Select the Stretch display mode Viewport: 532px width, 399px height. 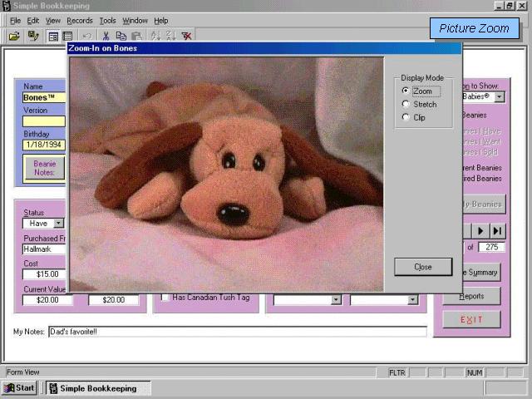[406, 104]
